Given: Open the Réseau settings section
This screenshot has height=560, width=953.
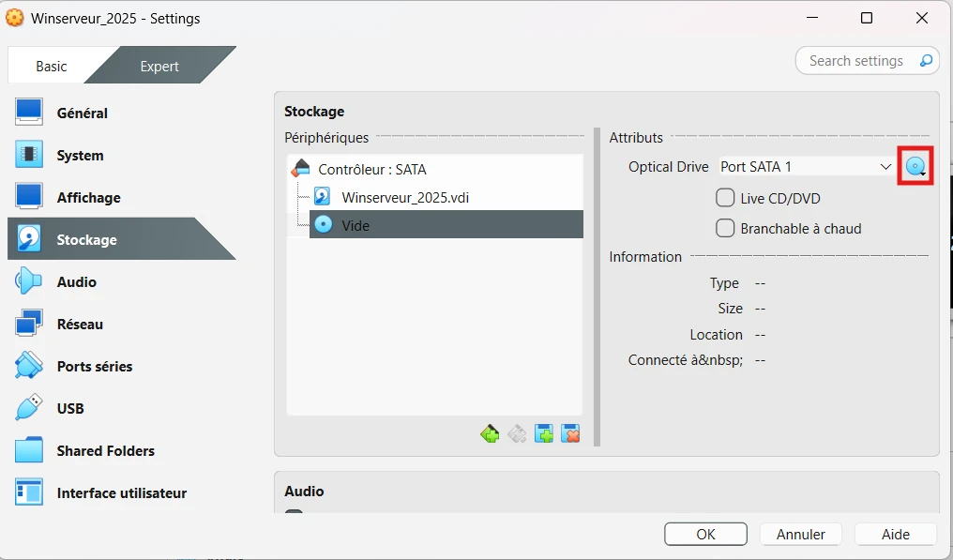Looking at the screenshot, I should point(122,324).
